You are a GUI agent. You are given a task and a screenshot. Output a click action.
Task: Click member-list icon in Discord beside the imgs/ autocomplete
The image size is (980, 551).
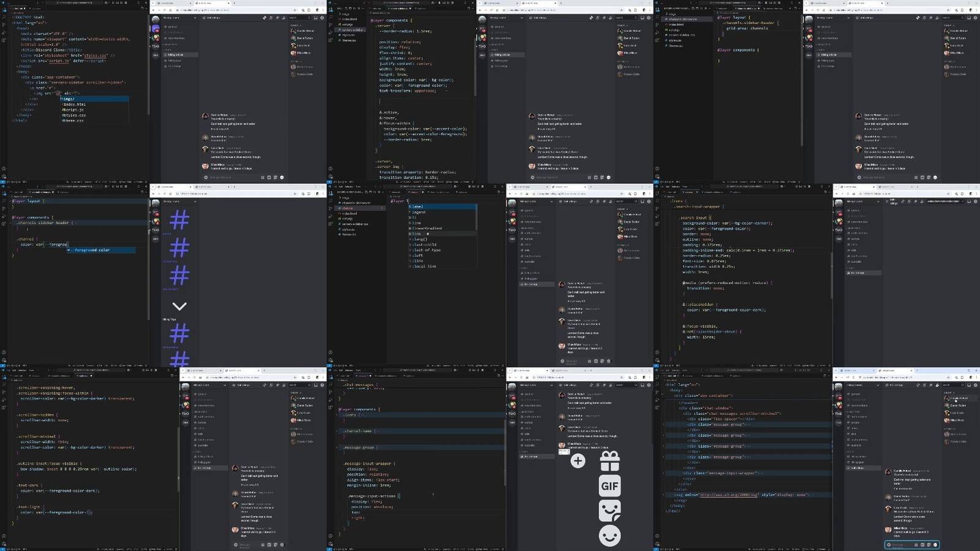(x=284, y=18)
